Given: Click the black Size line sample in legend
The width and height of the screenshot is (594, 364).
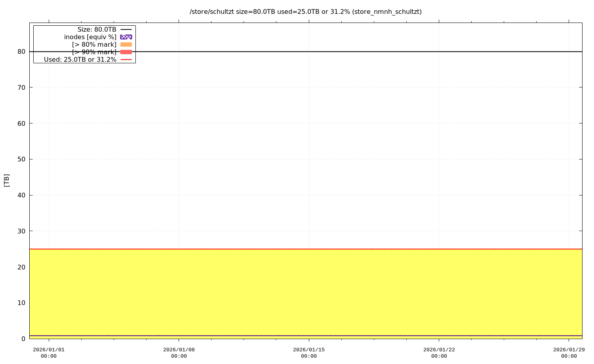Looking at the screenshot, I should point(126,30).
